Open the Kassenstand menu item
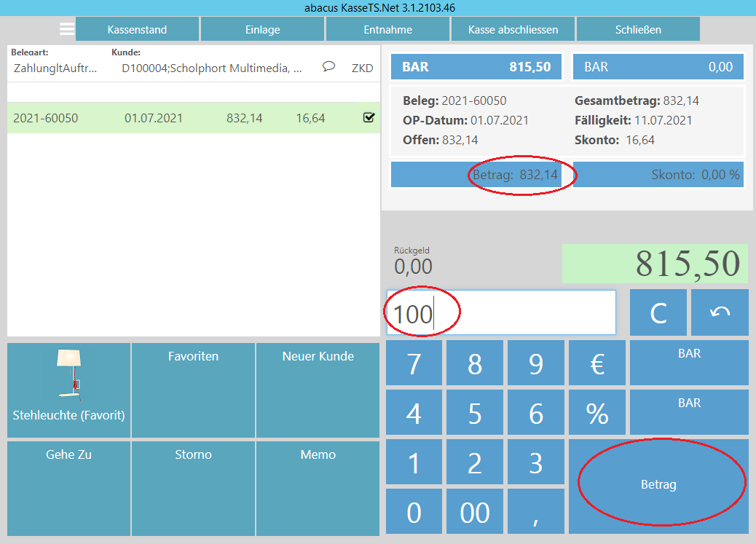Image resolution: width=756 pixels, height=544 pixels. [x=137, y=30]
